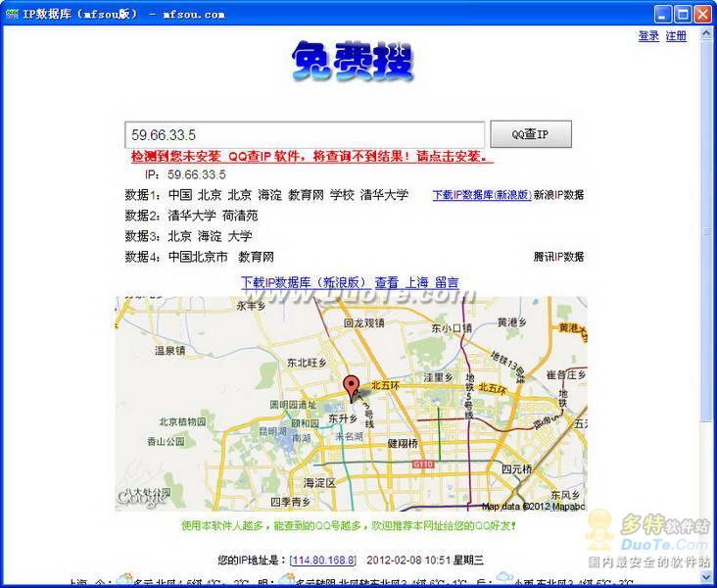Click the 海淀区 label on the map
Image resolution: width=717 pixels, height=588 pixels.
(x=319, y=482)
